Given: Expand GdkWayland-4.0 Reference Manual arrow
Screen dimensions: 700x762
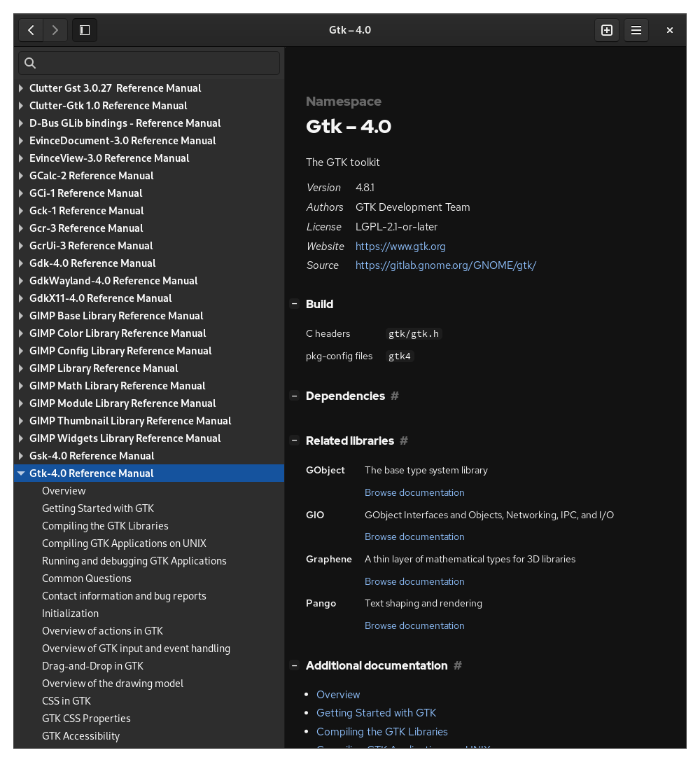Looking at the screenshot, I should (21, 280).
